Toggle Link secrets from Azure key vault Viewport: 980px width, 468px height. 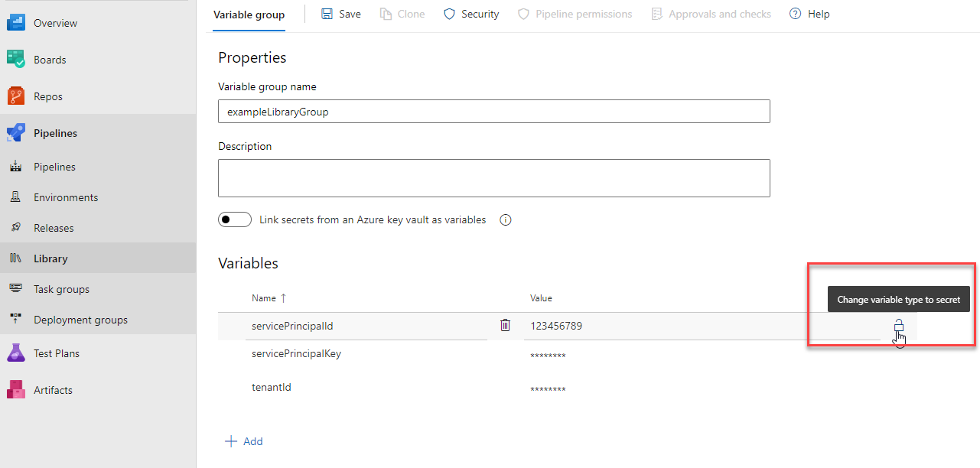coord(235,220)
